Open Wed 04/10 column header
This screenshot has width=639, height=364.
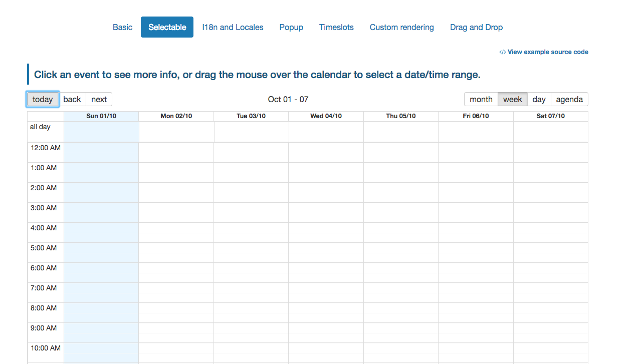pos(326,116)
